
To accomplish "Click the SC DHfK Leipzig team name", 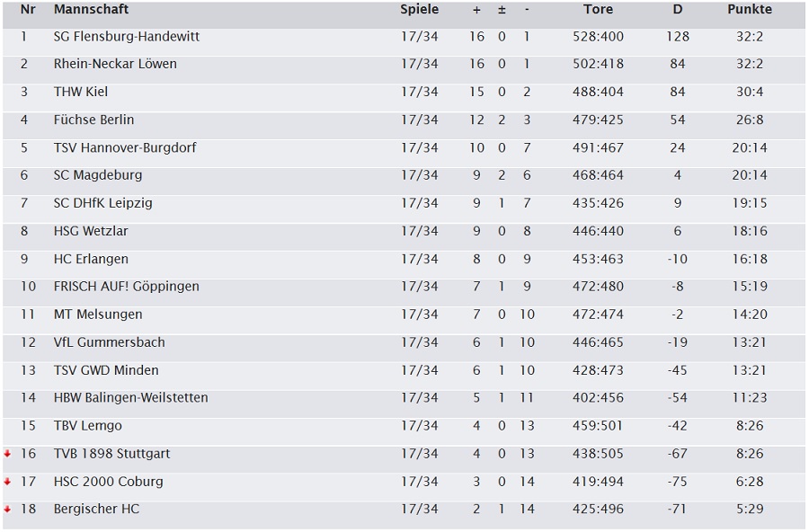I will (103, 204).
